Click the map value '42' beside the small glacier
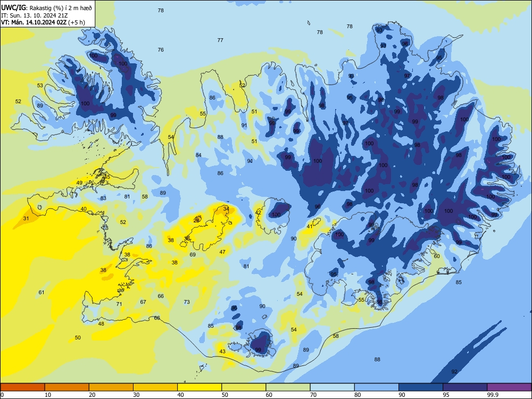 [x=258, y=212]
